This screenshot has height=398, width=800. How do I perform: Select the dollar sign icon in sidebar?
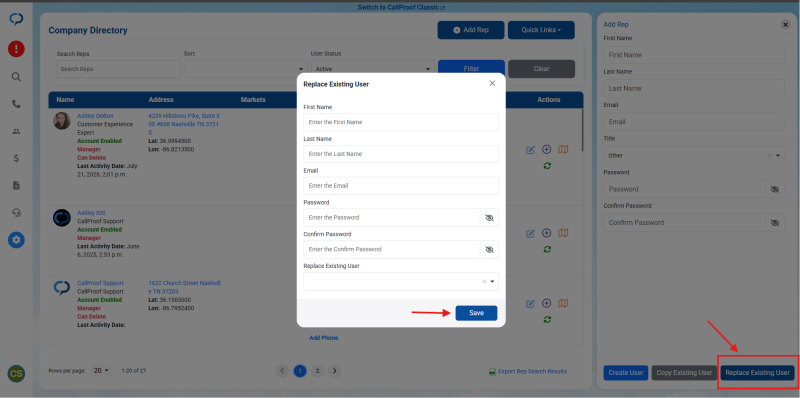click(x=16, y=158)
